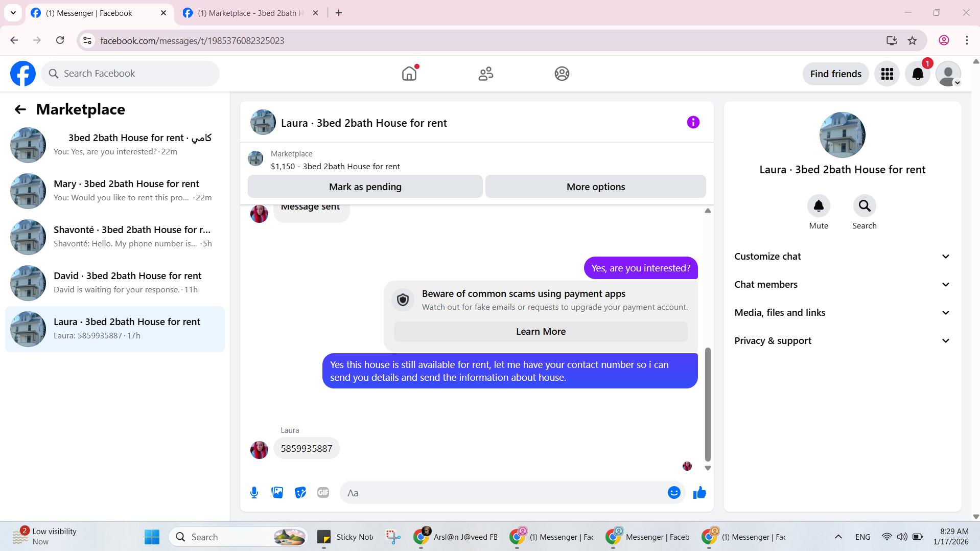Search within the Laura conversation
Screen dimensions: 980x551
(x=865, y=206)
